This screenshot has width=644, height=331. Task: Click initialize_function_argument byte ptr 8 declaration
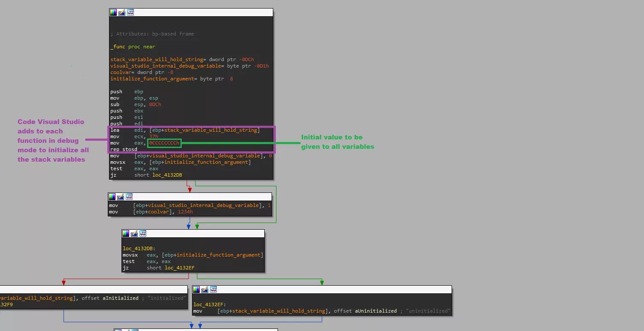[x=171, y=79]
